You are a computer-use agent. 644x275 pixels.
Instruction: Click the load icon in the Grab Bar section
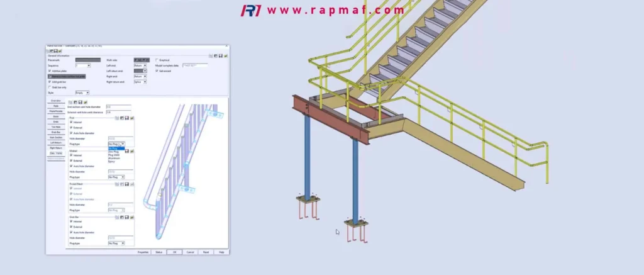[122, 217]
